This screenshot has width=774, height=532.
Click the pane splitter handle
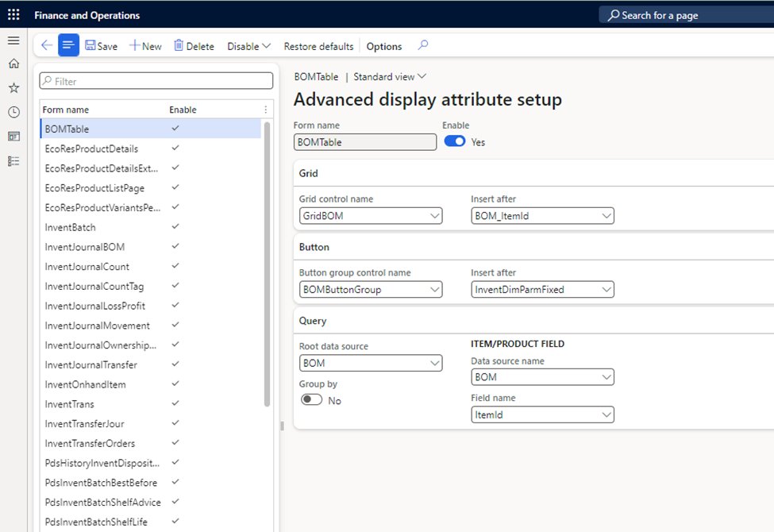point(282,426)
